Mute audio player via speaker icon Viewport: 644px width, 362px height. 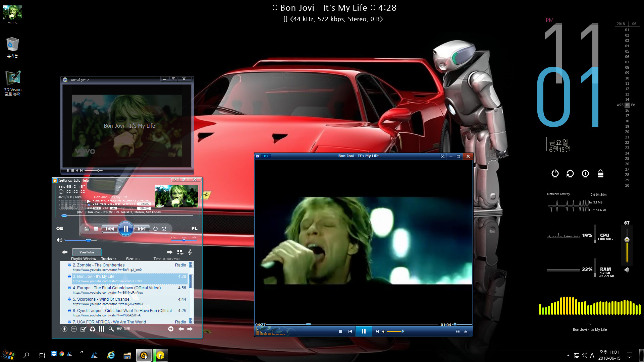coord(59,240)
